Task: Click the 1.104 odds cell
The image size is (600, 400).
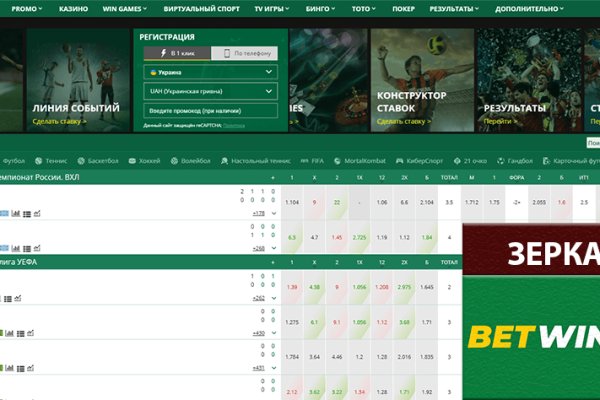Action: click(x=291, y=202)
